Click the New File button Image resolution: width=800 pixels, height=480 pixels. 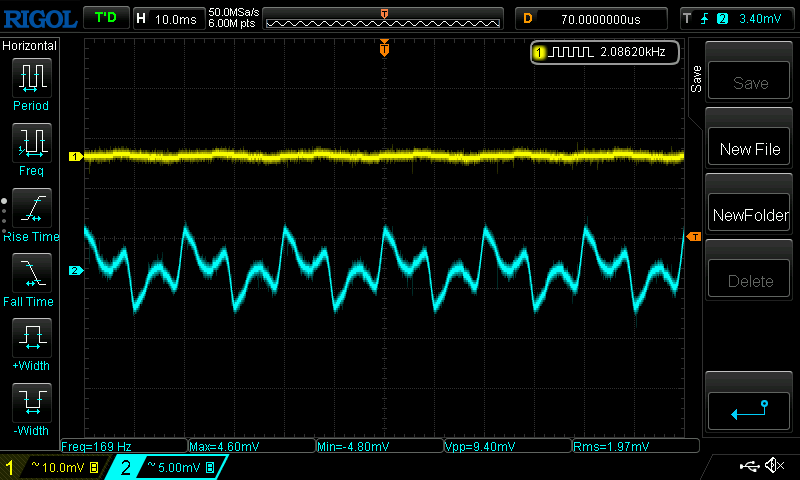click(x=749, y=147)
